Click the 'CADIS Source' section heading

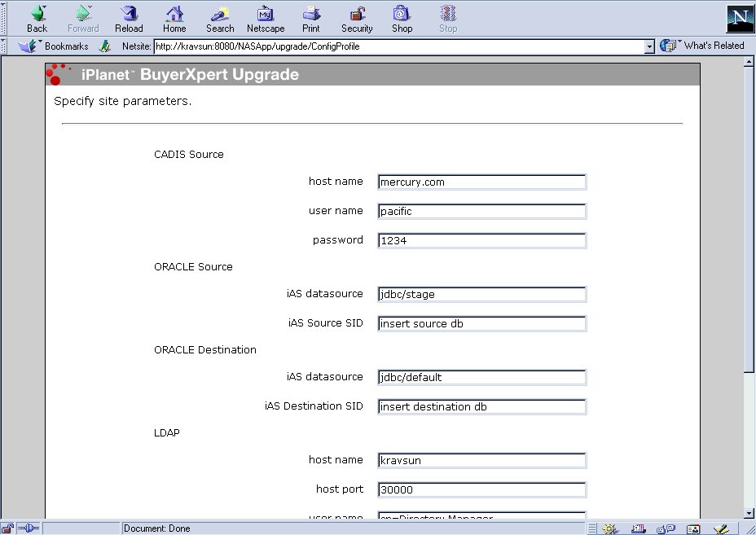[x=189, y=154]
